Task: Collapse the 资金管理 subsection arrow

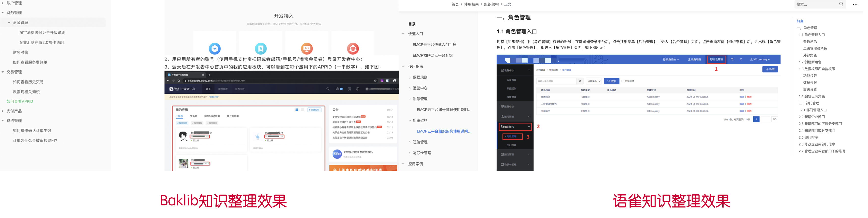Action: tap(9, 23)
